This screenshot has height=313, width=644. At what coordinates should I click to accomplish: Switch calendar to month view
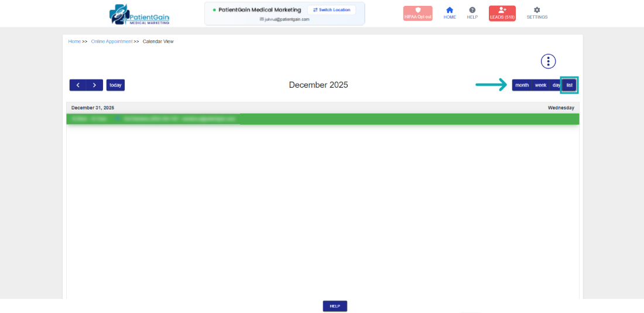pos(522,85)
